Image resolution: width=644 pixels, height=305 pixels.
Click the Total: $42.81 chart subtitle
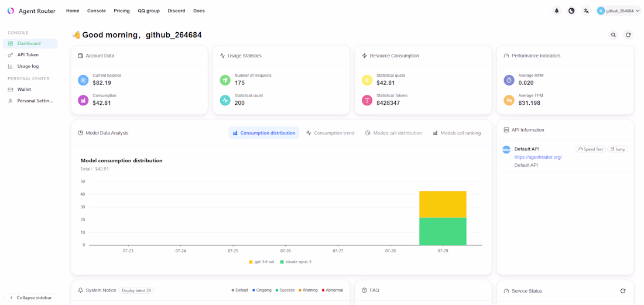(94, 169)
